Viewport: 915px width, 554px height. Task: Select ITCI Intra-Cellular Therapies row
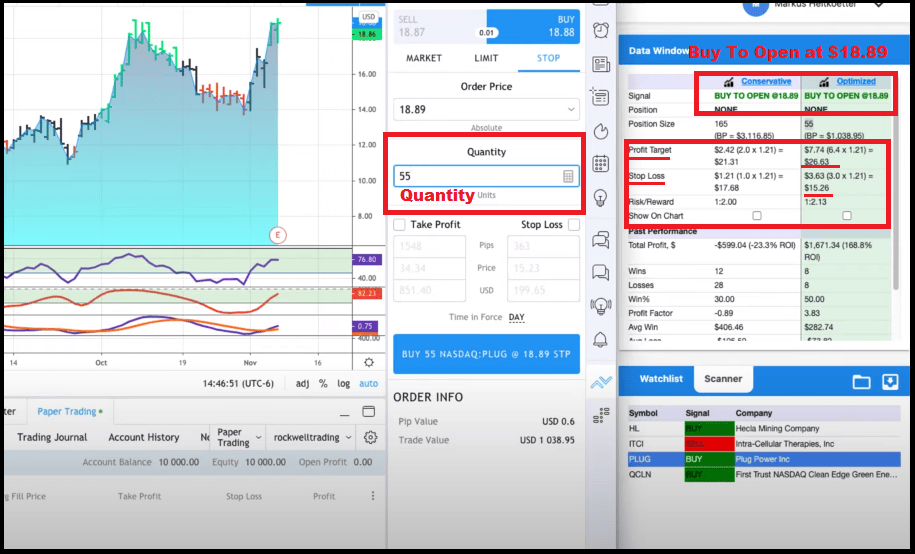pyautogui.click(x=764, y=444)
